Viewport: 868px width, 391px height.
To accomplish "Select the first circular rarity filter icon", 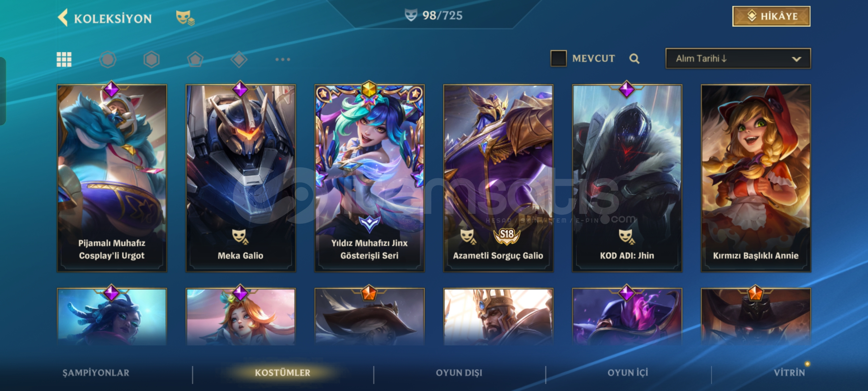I will click(108, 59).
